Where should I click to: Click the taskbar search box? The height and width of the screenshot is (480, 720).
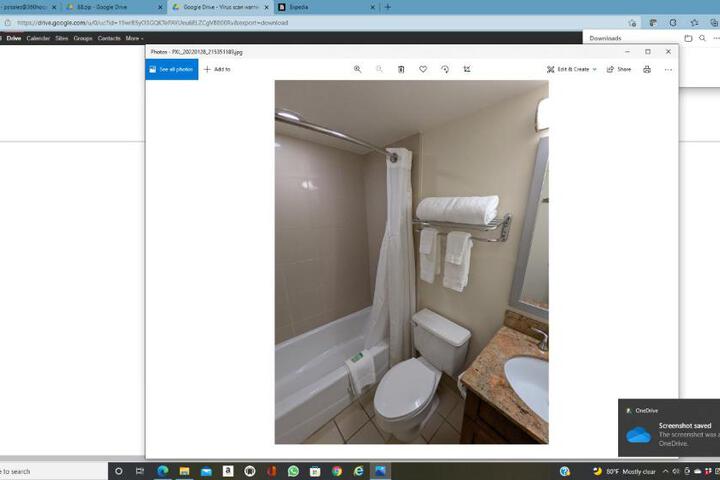click(53, 471)
